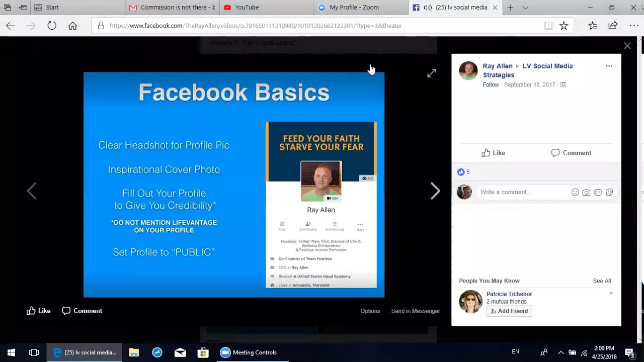Click Comment in the sidebar panel
The image size is (644, 362).
pyautogui.click(x=571, y=153)
